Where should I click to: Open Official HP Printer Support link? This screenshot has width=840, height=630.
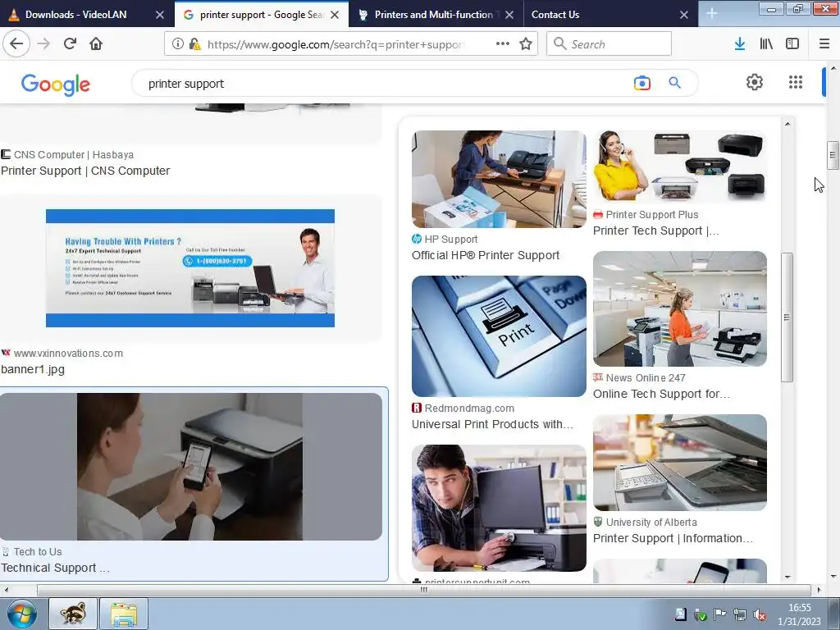pos(486,256)
